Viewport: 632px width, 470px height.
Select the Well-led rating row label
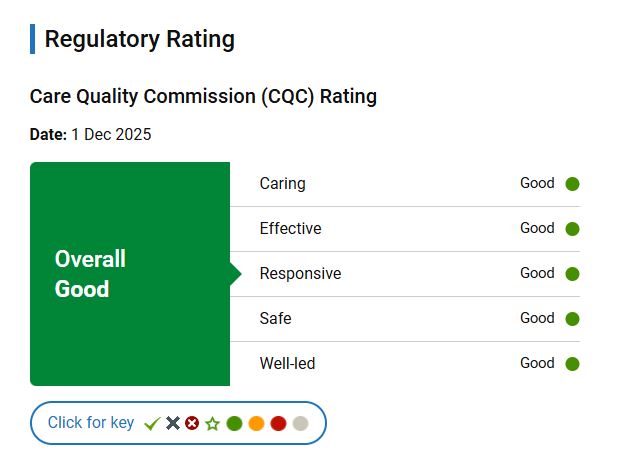(x=287, y=364)
